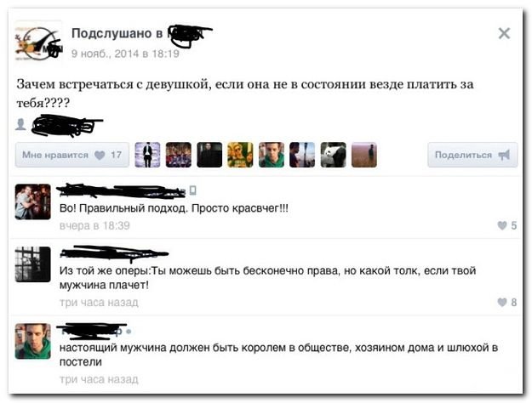The width and height of the screenshot is (532, 403).
Task: Close the post popup with X
Action: tap(504, 33)
